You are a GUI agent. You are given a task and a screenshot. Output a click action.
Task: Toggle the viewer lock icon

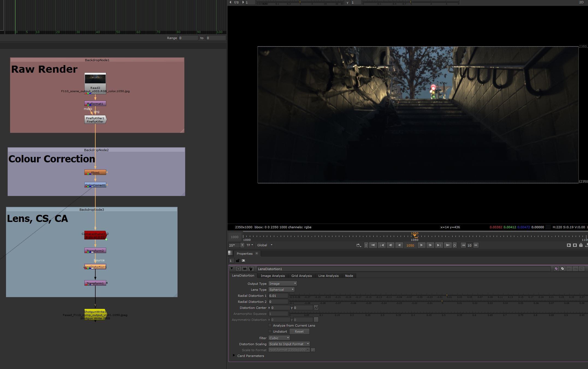coord(581,245)
